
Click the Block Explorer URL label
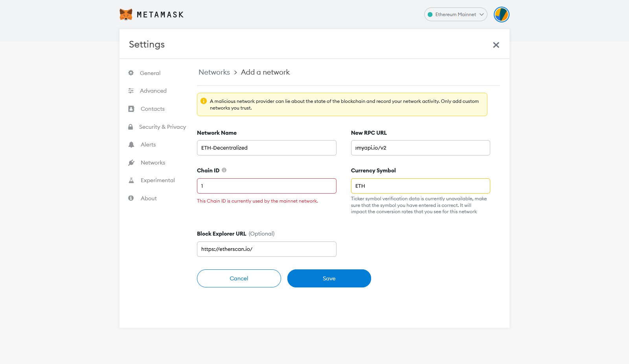click(x=222, y=234)
